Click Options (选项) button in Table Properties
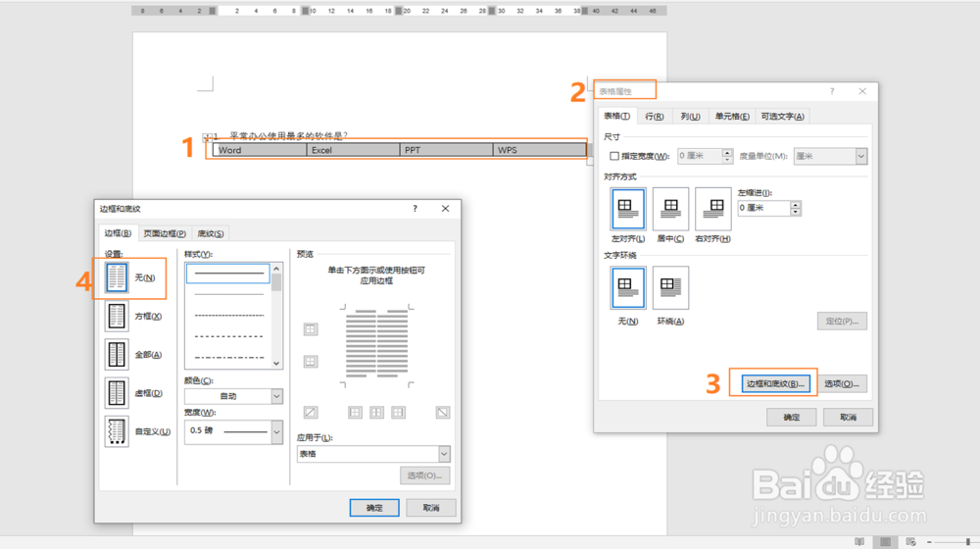This screenshot has height=549, width=980. tap(842, 384)
